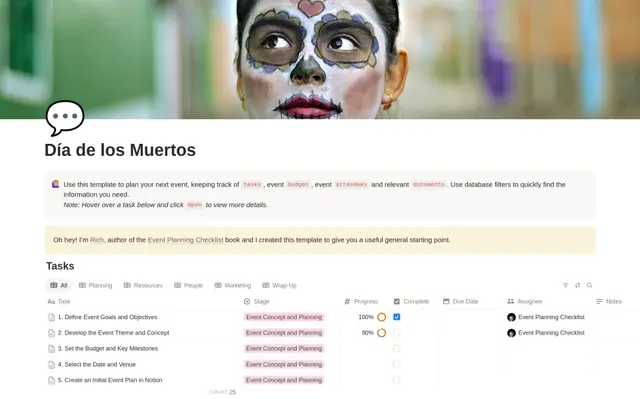
Task: Open Stage tag dropdown for task 3
Action: (284, 348)
